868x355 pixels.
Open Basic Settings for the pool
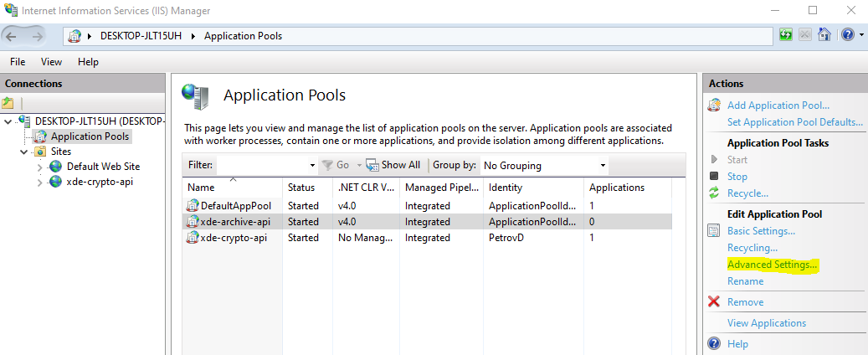761,231
